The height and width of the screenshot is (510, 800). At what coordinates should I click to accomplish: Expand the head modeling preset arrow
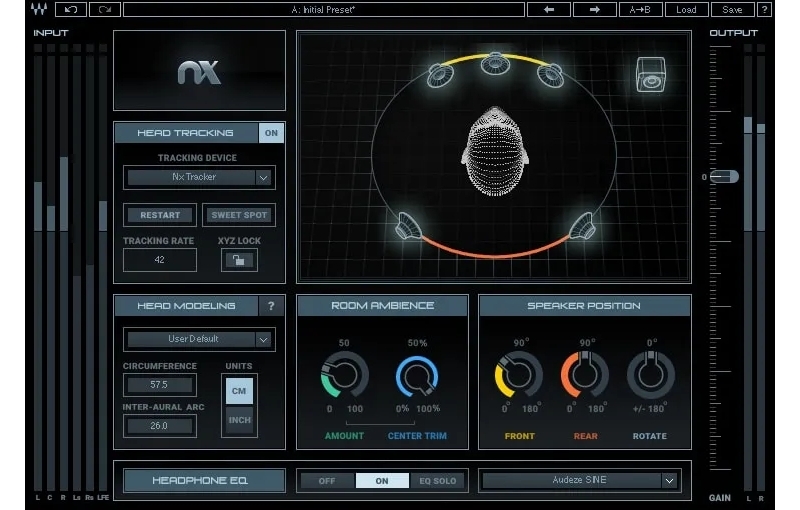click(263, 339)
